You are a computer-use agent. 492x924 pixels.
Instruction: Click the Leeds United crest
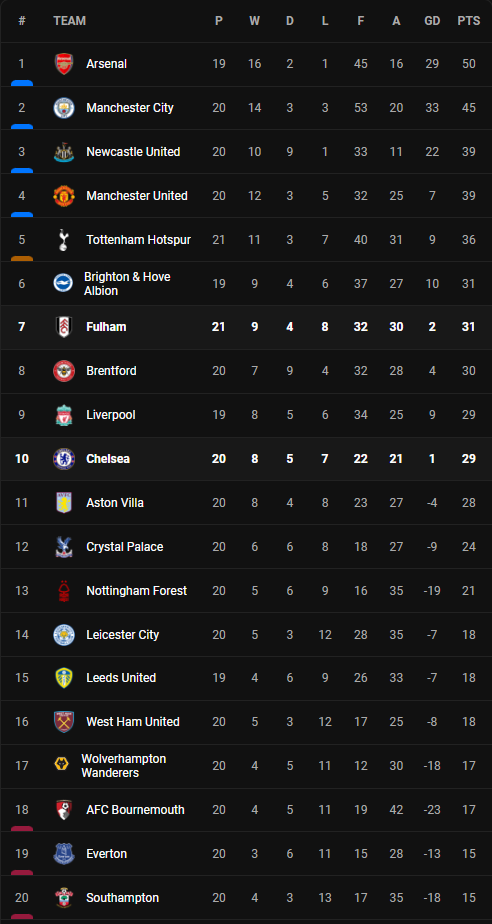point(64,678)
